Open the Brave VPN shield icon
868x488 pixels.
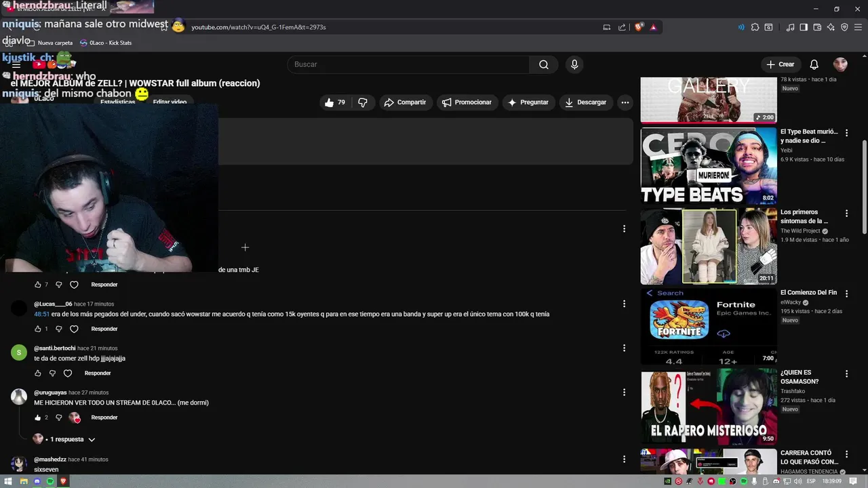(x=844, y=27)
